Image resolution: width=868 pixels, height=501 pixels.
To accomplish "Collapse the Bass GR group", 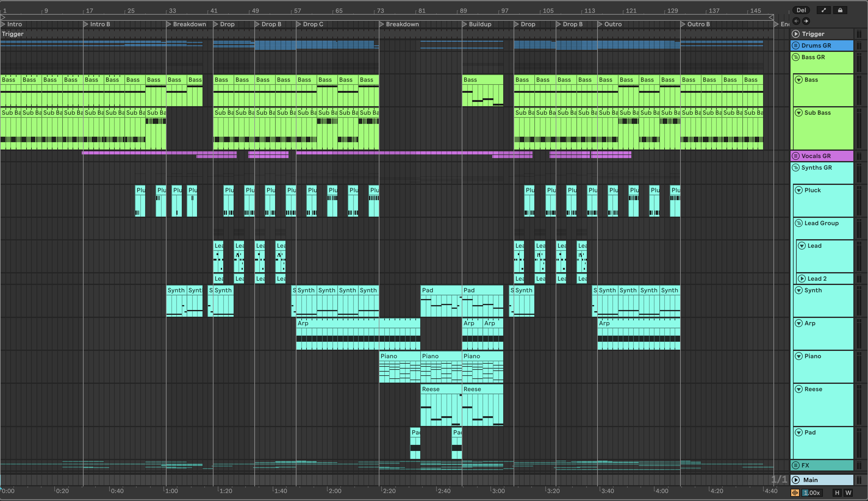I will [795, 57].
